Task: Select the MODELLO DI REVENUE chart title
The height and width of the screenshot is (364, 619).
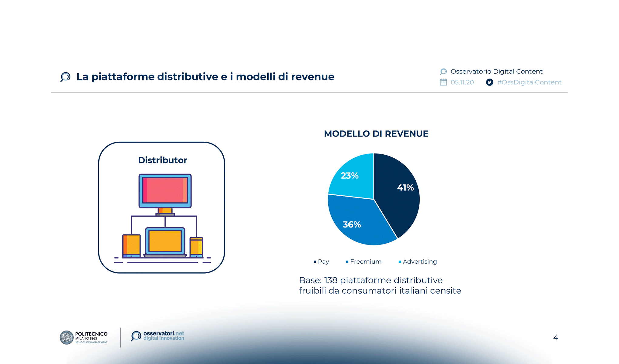Action: tap(376, 133)
